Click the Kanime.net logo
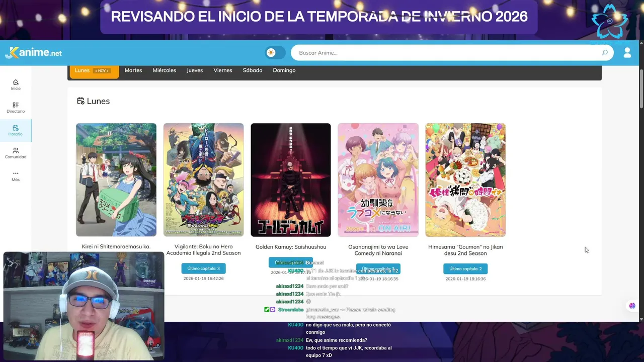This screenshot has width=644, height=362. (x=33, y=53)
